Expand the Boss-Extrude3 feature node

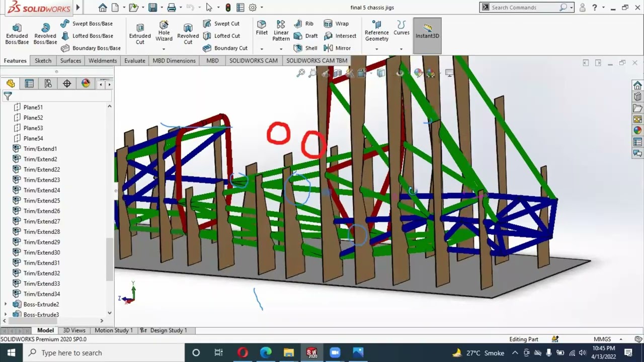[6, 315]
